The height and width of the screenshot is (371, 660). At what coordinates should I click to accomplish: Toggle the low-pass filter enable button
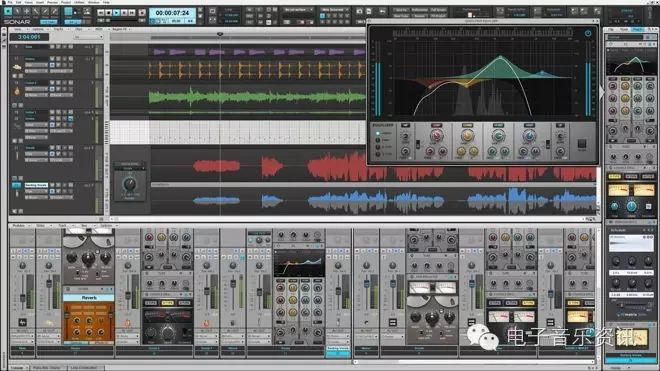560,125
